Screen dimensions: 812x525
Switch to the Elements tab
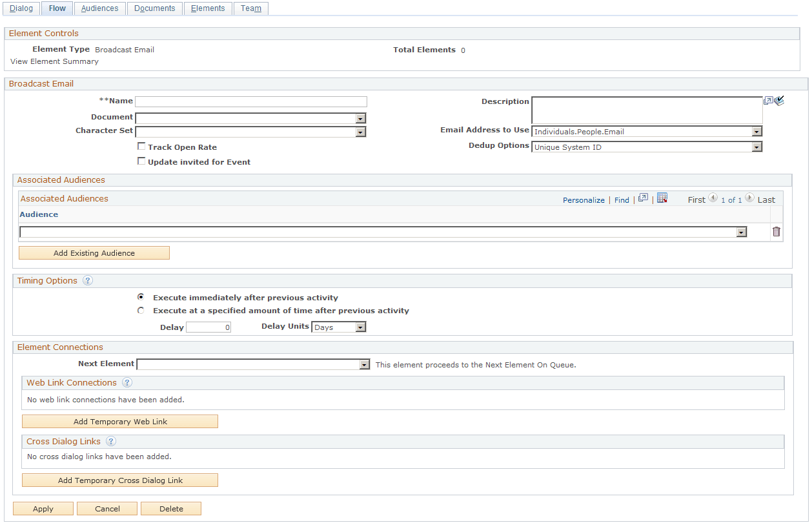click(x=208, y=8)
